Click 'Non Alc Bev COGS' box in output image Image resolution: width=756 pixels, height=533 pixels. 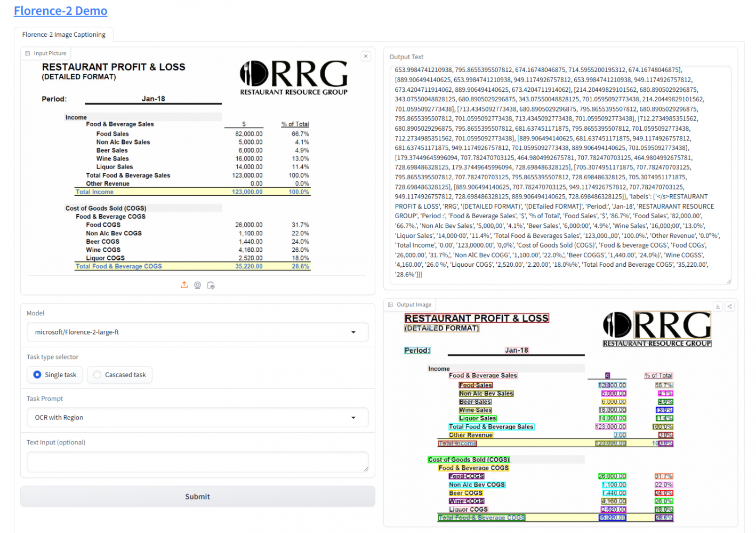point(477,485)
